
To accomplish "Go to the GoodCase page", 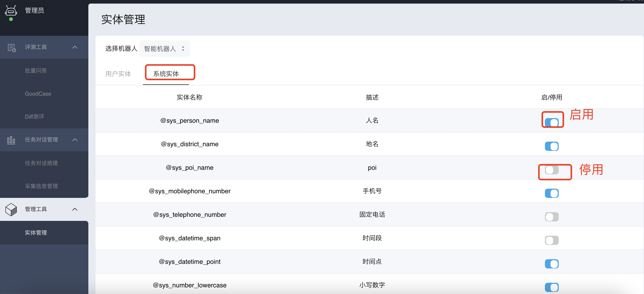I will coord(38,94).
